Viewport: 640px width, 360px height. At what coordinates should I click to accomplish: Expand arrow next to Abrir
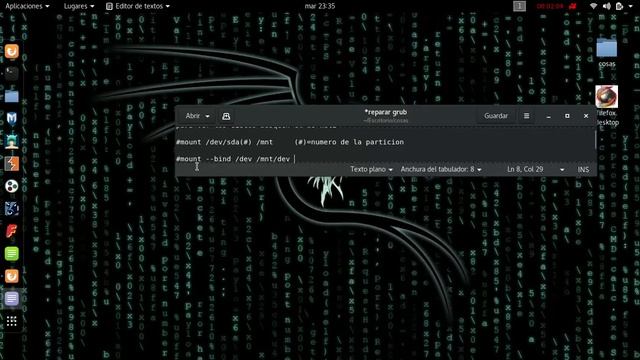[207, 116]
